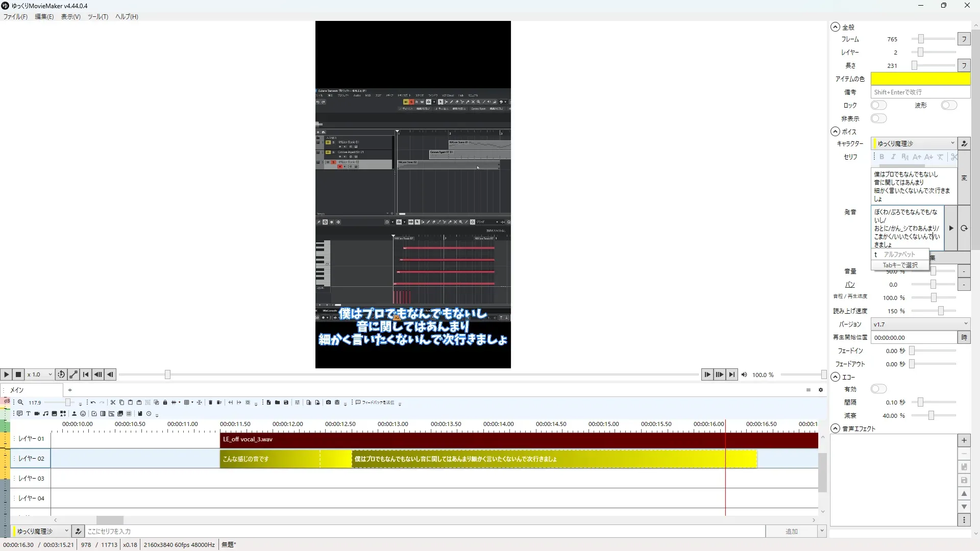Image resolution: width=980 pixels, height=551 pixels.
Task: Click the 追加 button beside serif input
Action: [791, 531]
